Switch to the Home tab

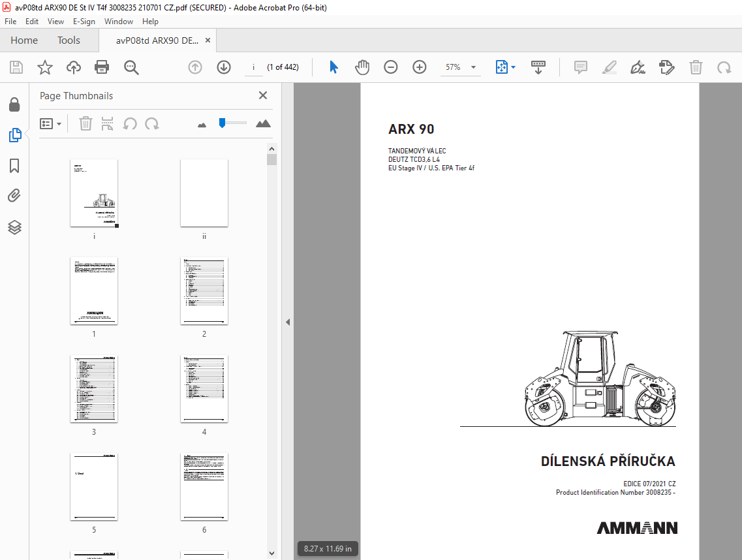24,40
